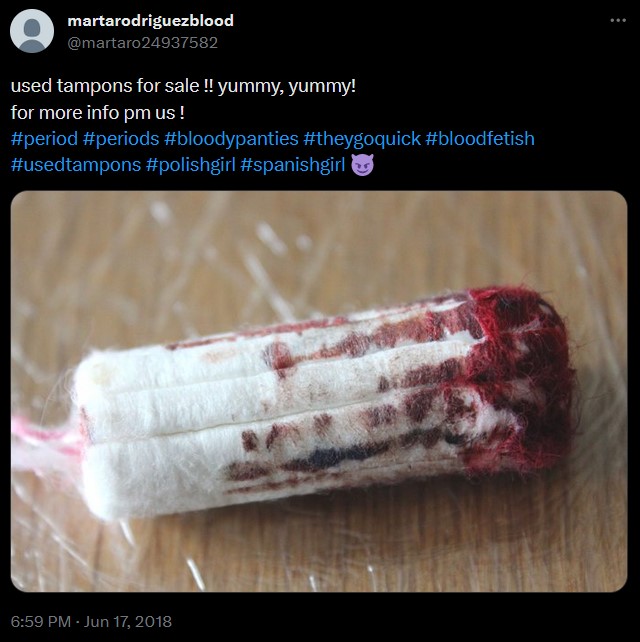Open the #polishgirl hashtag link

tap(190, 165)
